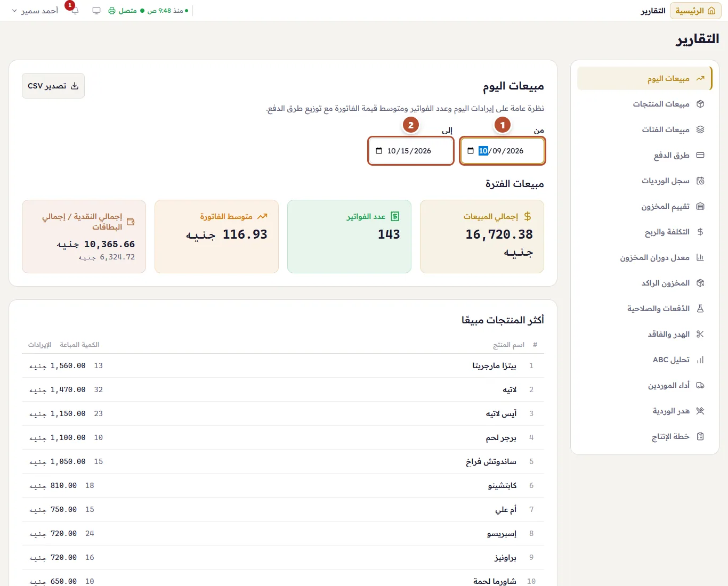Click the هدر الوردية utensils icon
Viewport: 728px width, 586px height.
700,411
